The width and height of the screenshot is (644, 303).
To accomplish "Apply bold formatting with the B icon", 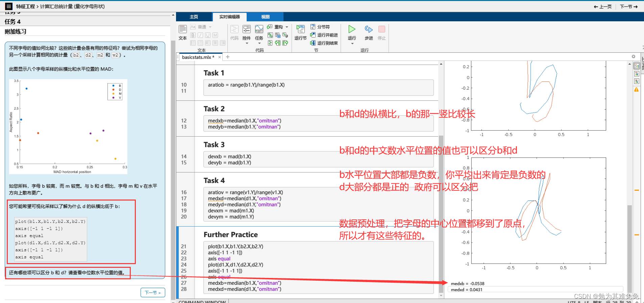I will tap(193, 35).
